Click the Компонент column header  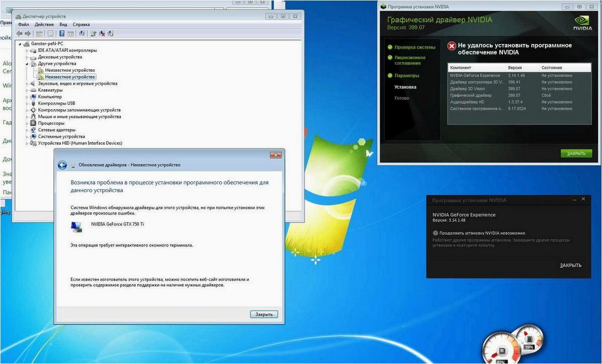point(461,67)
